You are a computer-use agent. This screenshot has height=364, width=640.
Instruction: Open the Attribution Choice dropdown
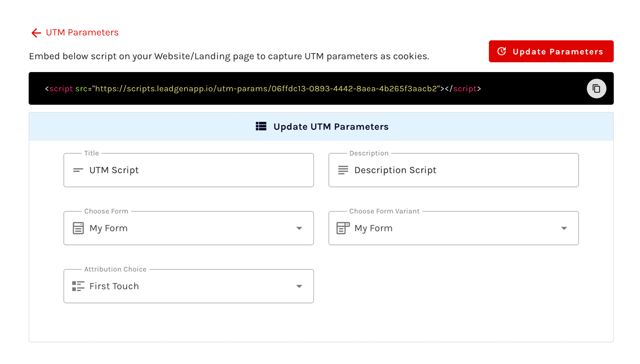[x=188, y=286]
